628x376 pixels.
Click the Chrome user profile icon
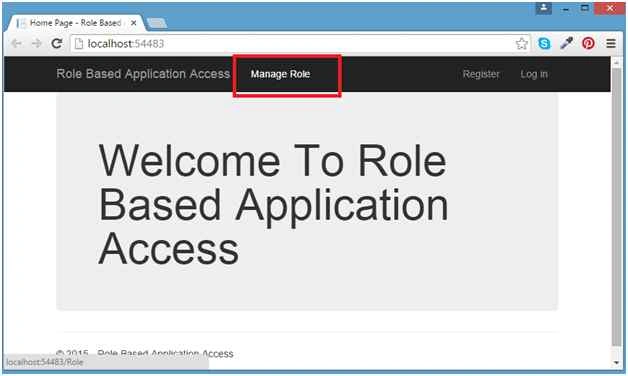point(543,8)
